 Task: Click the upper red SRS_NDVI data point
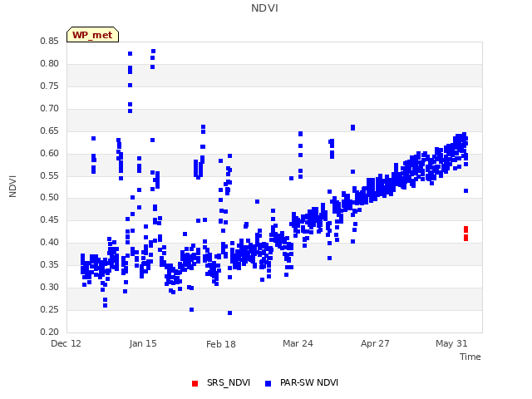pos(465,229)
